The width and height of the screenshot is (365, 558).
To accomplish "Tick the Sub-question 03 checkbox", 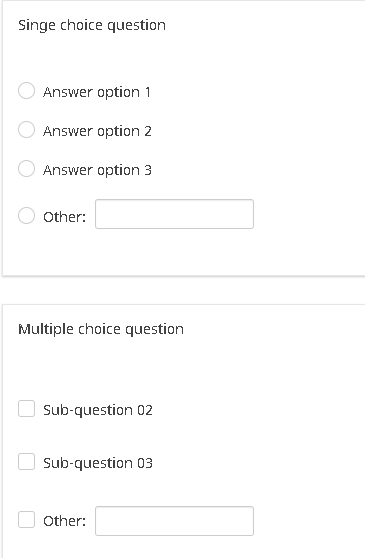I will (x=26, y=462).
